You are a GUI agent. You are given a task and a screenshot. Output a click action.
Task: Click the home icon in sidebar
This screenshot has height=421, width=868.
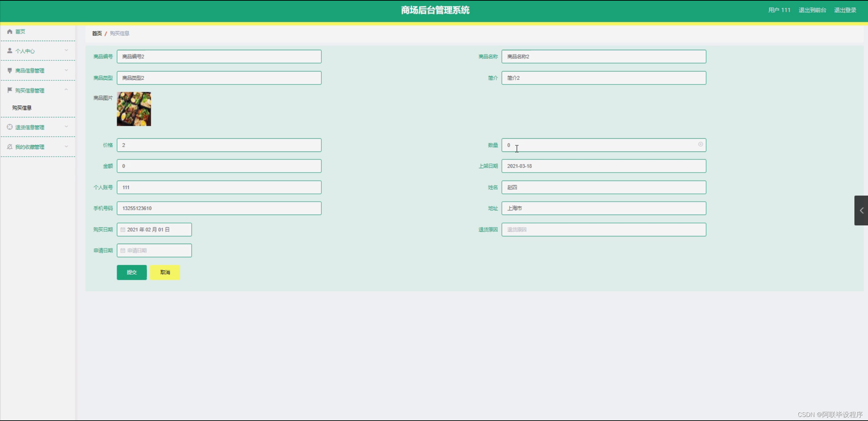coord(10,32)
